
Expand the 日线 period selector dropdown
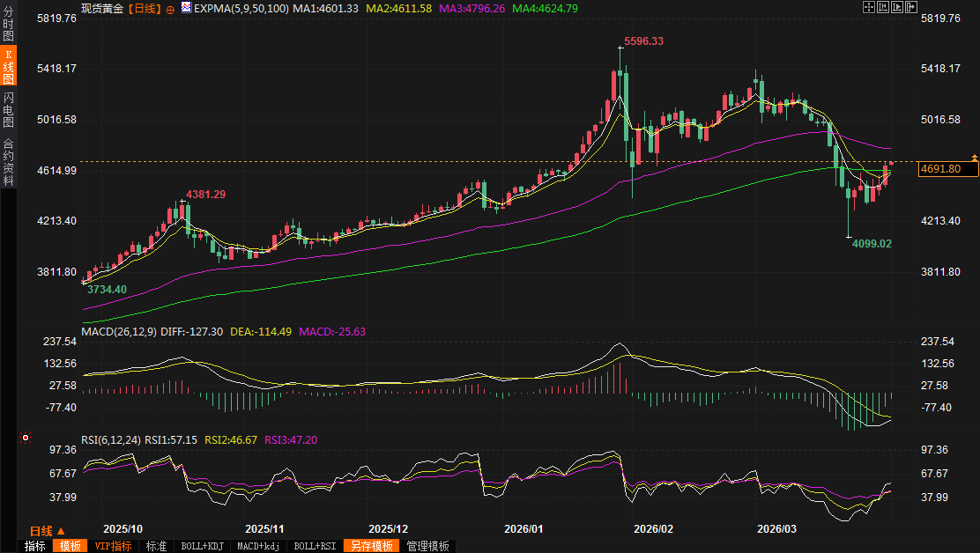point(48,531)
